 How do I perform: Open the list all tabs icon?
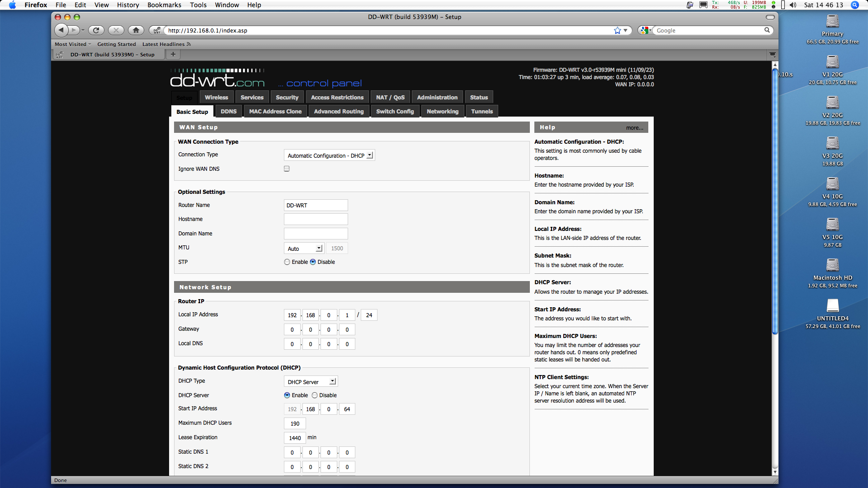[773, 54]
